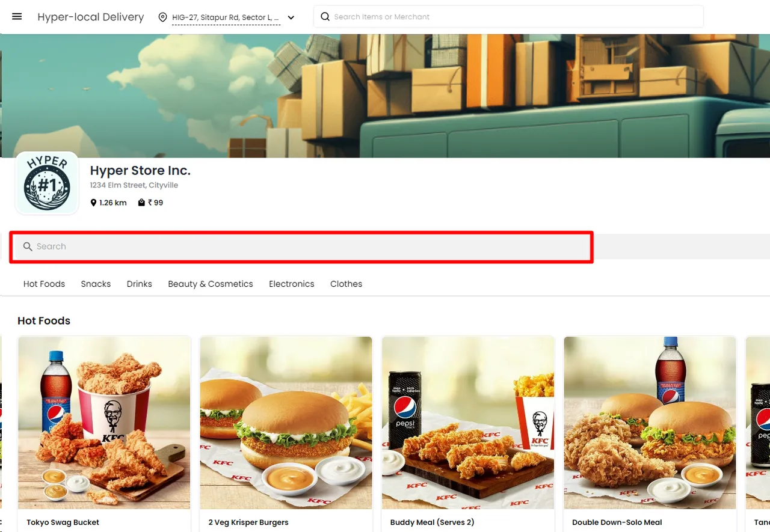This screenshot has width=770, height=532.
Task: Open the Buddy Meal (Serves 2) image
Action: coord(468,423)
